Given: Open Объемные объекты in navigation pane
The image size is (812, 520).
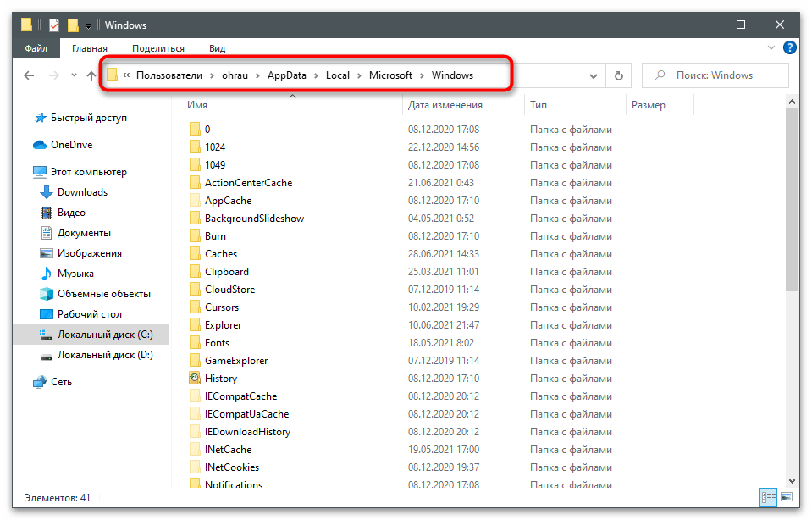Looking at the screenshot, I should click(x=103, y=294).
